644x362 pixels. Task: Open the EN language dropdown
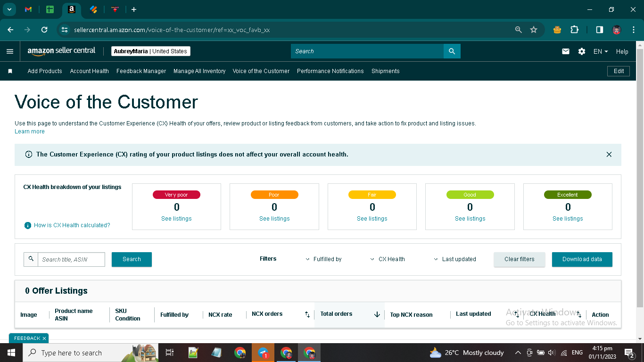coord(601,51)
